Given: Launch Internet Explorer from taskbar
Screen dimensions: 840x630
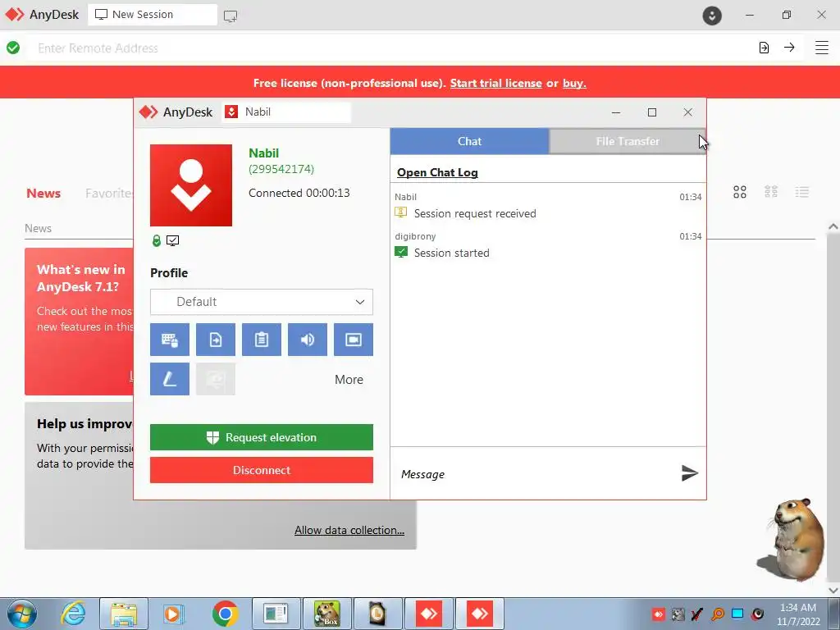Looking at the screenshot, I should click(73, 614).
